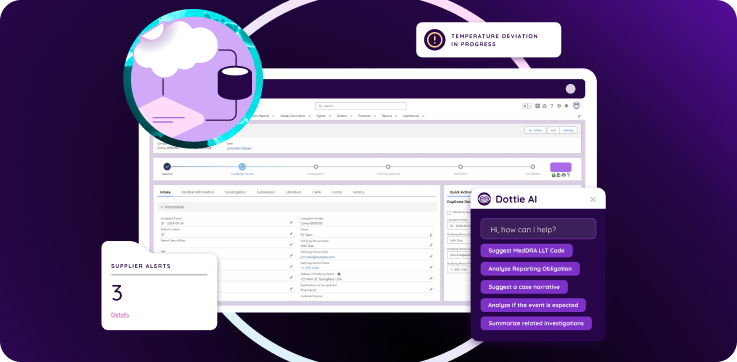Click the purple stage action button
The width and height of the screenshot is (737, 362).
[561, 167]
